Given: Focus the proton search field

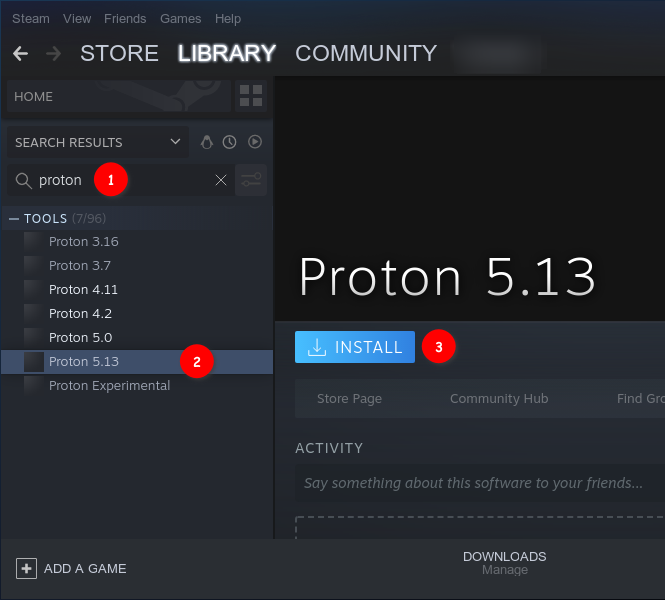Looking at the screenshot, I should coord(121,180).
